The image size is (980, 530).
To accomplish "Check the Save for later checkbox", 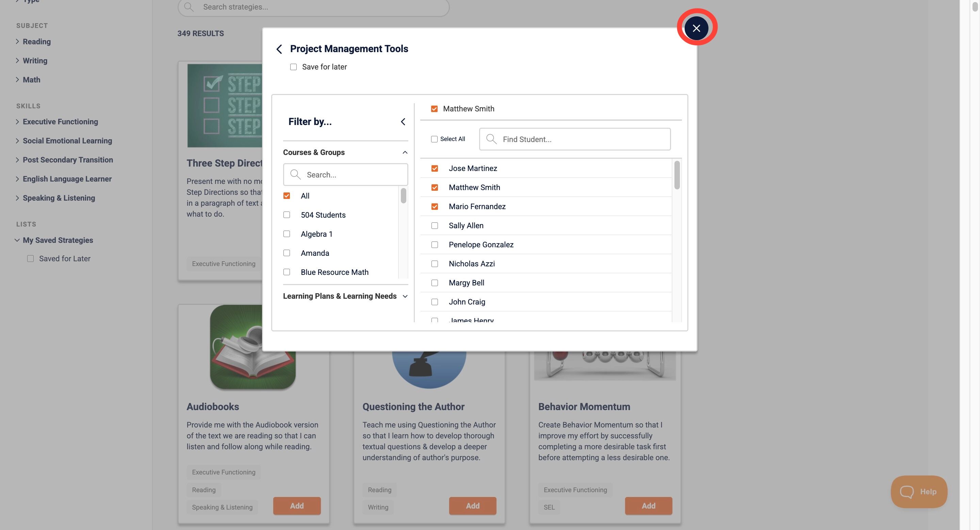I will (x=293, y=67).
